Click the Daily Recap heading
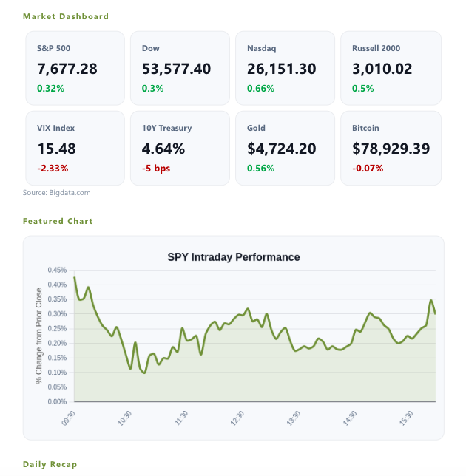 (x=50, y=464)
